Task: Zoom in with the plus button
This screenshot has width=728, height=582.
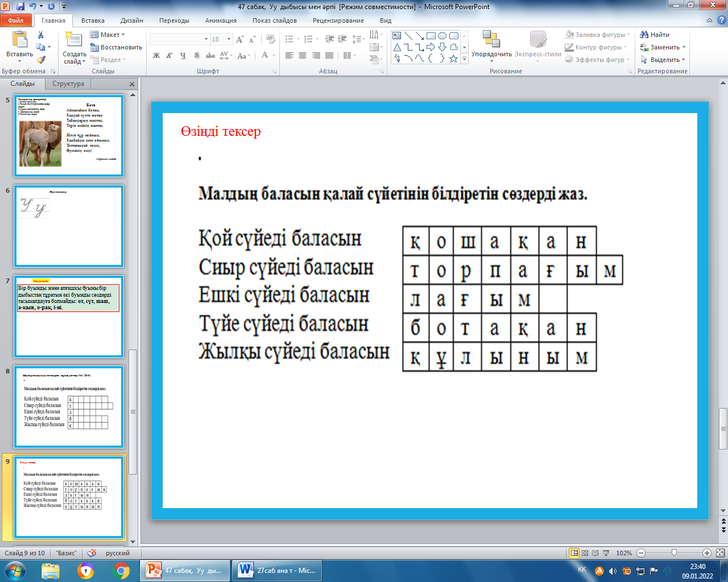Action: (707, 553)
